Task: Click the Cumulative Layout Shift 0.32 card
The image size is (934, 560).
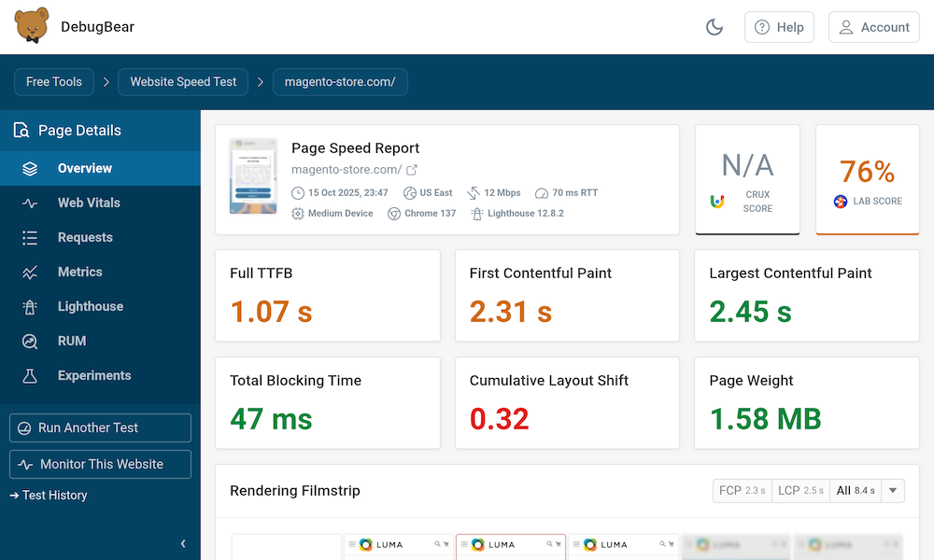Action: 567,403
